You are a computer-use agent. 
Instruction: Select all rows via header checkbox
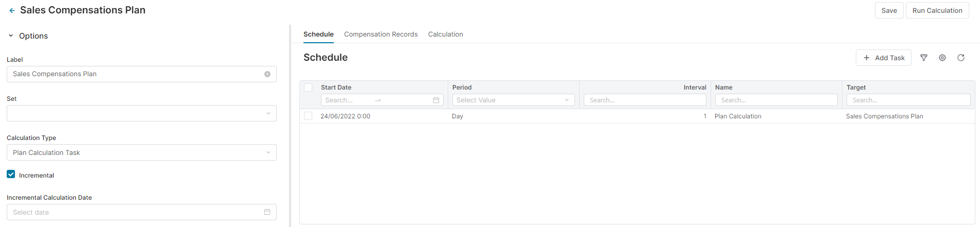pyautogui.click(x=308, y=88)
